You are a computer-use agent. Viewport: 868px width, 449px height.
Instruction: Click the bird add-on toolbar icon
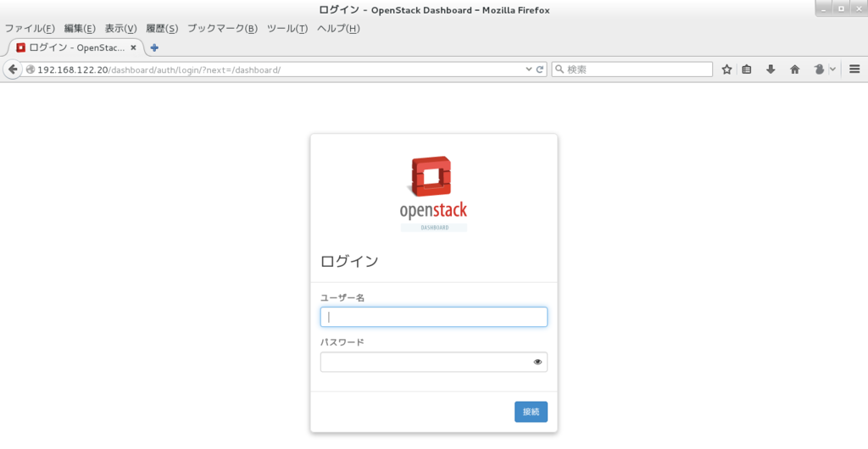point(820,69)
